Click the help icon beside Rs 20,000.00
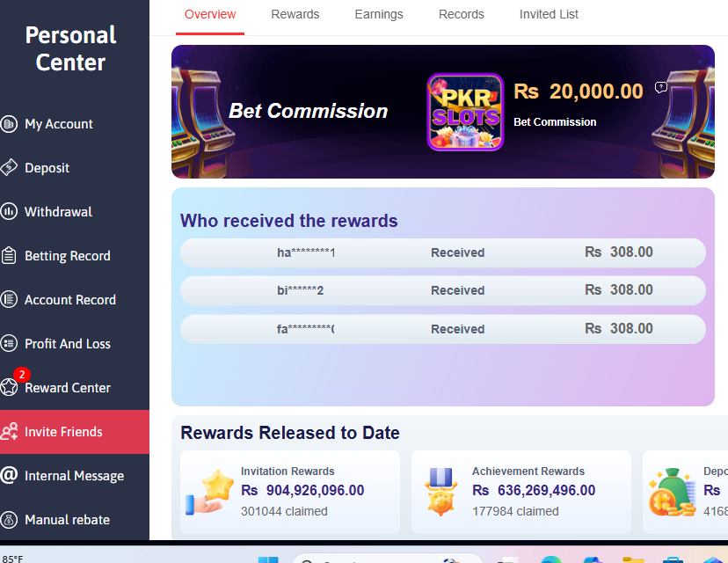This screenshot has height=563, width=728. 660,87
